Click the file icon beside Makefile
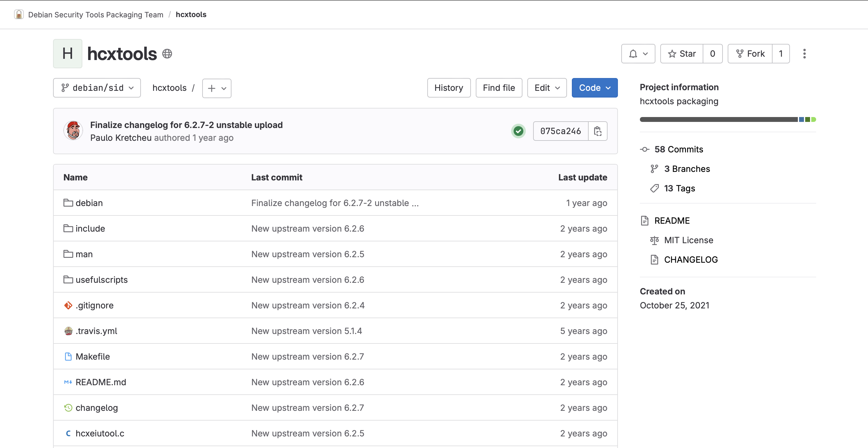 click(x=68, y=357)
